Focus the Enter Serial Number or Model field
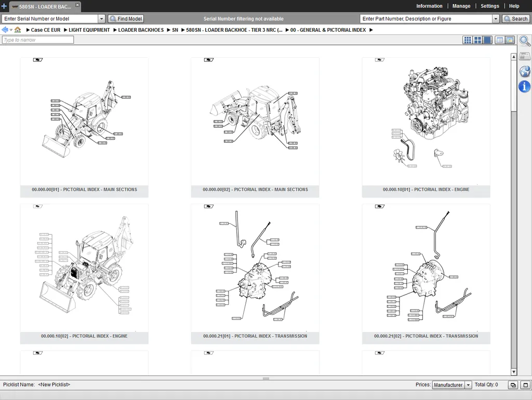 coord(50,19)
